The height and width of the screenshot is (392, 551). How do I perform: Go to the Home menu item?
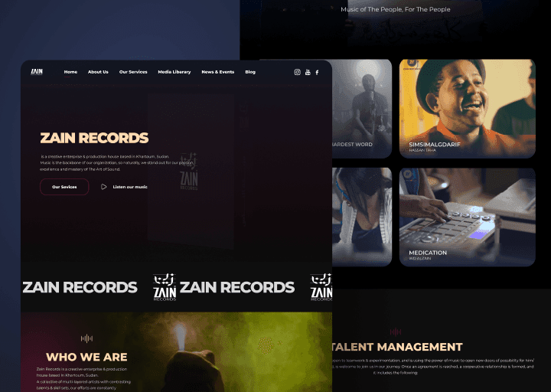pyautogui.click(x=70, y=72)
